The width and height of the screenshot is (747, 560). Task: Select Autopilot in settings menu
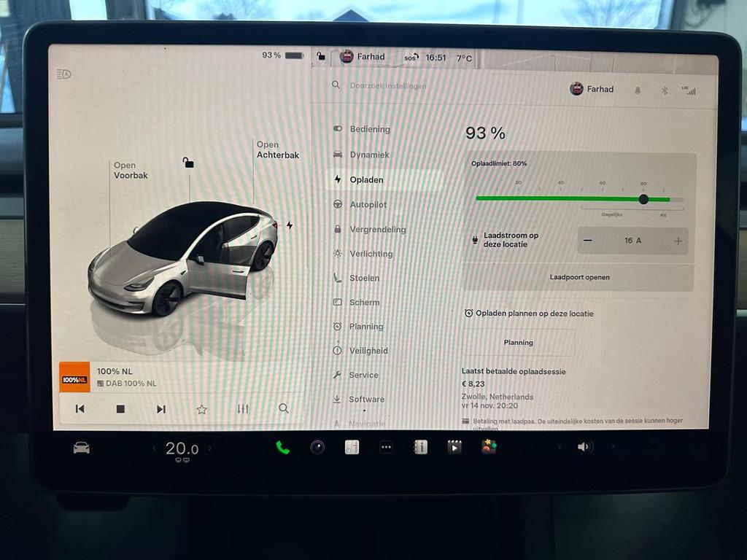pyautogui.click(x=368, y=205)
